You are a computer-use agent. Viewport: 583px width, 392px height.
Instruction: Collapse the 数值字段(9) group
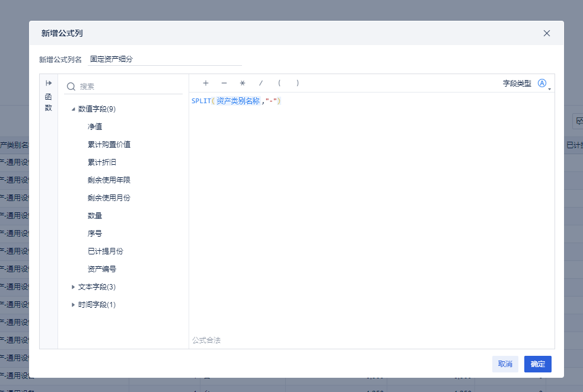click(x=74, y=109)
